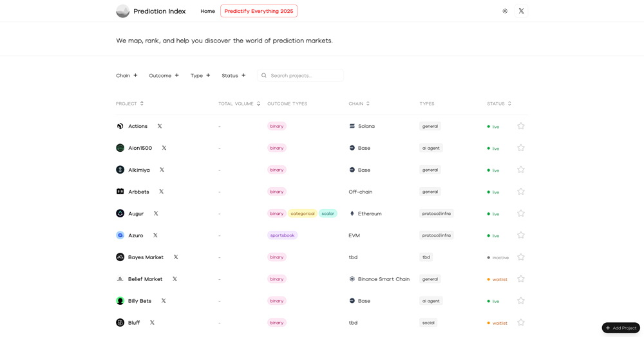Screen dimensions: 644x337
Task: Toggle the light/dark theme sun icon
Action: (505, 11)
